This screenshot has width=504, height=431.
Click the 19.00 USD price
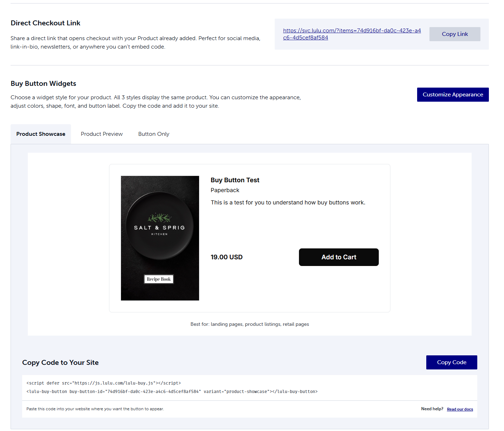(227, 257)
